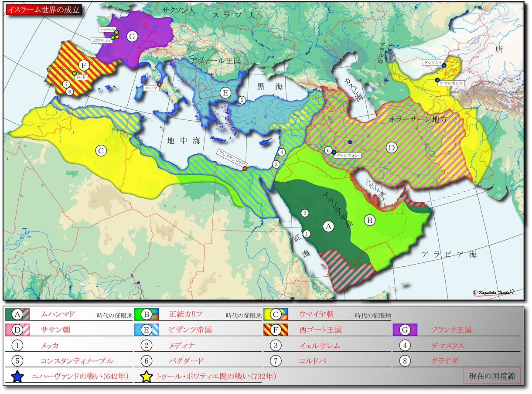This screenshot has height=394, width=532.
Task: Click the 地中海 sea label
Action: click(x=184, y=140)
